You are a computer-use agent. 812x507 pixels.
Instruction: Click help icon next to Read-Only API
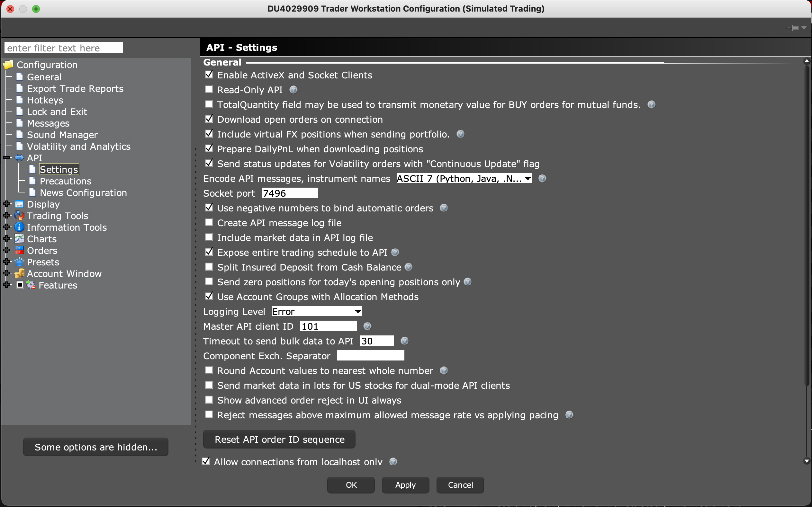(293, 90)
